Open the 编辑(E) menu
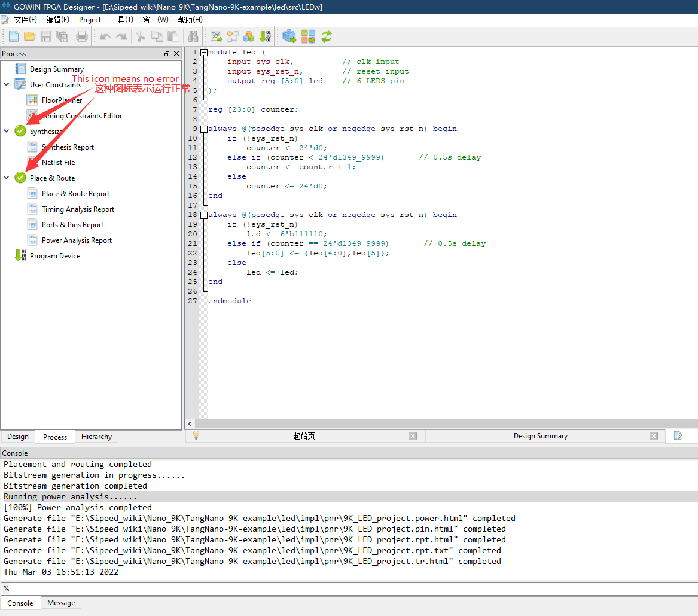698x616 pixels. point(57,20)
